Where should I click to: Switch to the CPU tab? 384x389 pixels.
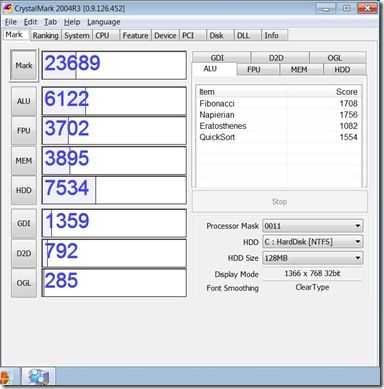[105, 35]
